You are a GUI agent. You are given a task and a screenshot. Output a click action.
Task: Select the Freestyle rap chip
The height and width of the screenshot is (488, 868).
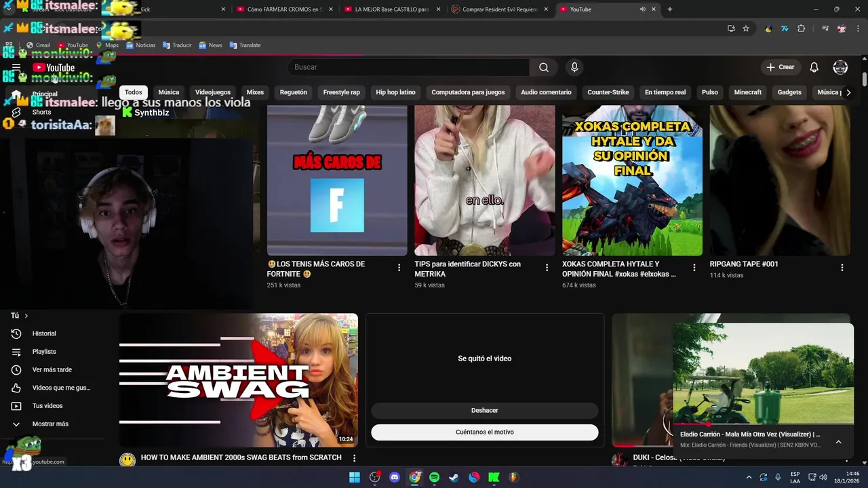[x=342, y=92]
